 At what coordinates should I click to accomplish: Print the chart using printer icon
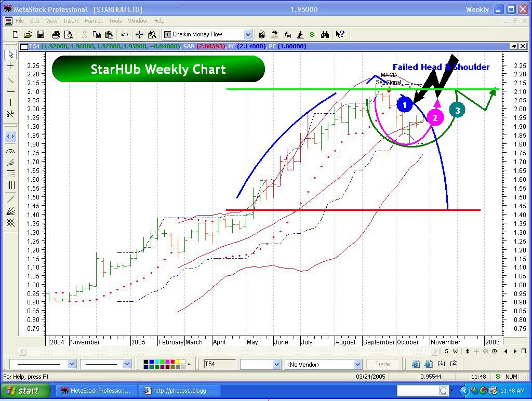pyautogui.click(x=56, y=34)
